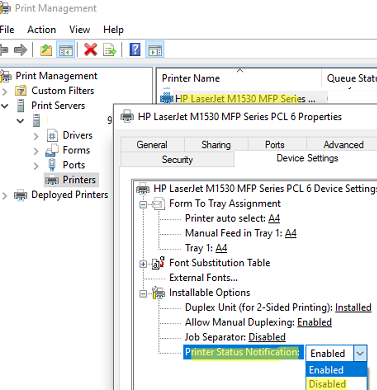Collapse the Print Servers tree node
The width and height of the screenshot is (377, 390).
pyautogui.click(x=5, y=106)
